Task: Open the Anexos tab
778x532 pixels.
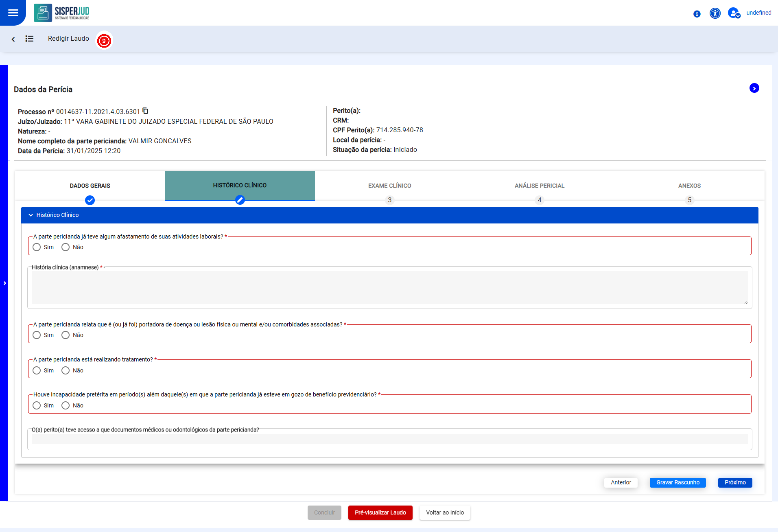Action: tap(689, 186)
